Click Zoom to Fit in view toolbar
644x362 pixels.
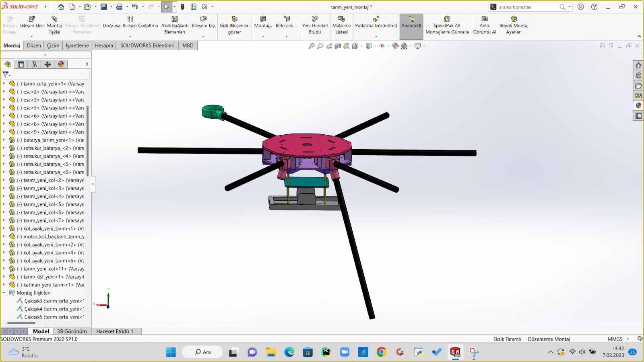click(x=312, y=46)
